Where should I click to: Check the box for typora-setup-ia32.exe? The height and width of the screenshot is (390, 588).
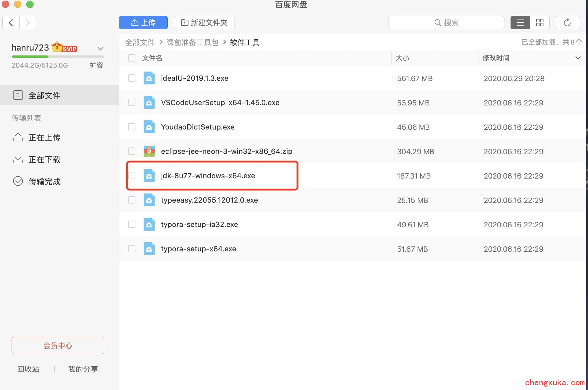[132, 224]
